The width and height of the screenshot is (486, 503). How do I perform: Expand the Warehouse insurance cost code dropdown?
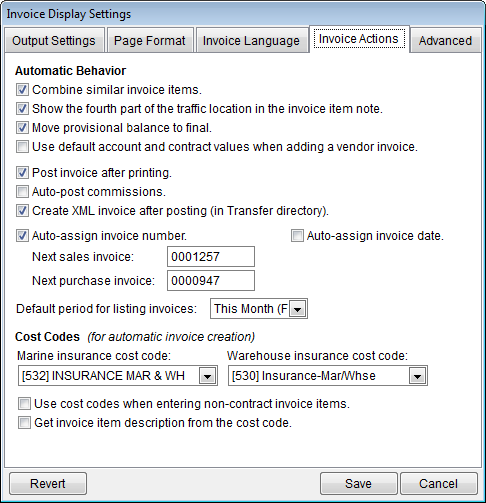point(417,376)
